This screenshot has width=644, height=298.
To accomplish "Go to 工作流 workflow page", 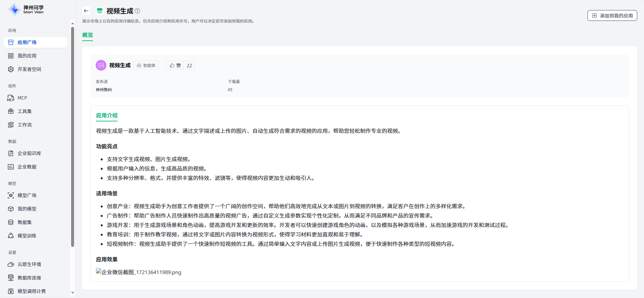I will tap(24, 125).
